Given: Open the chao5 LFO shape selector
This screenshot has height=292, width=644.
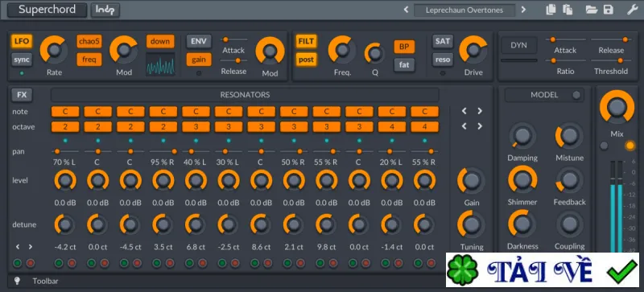Looking at the screenshot, I should click(x=89, y=42).
